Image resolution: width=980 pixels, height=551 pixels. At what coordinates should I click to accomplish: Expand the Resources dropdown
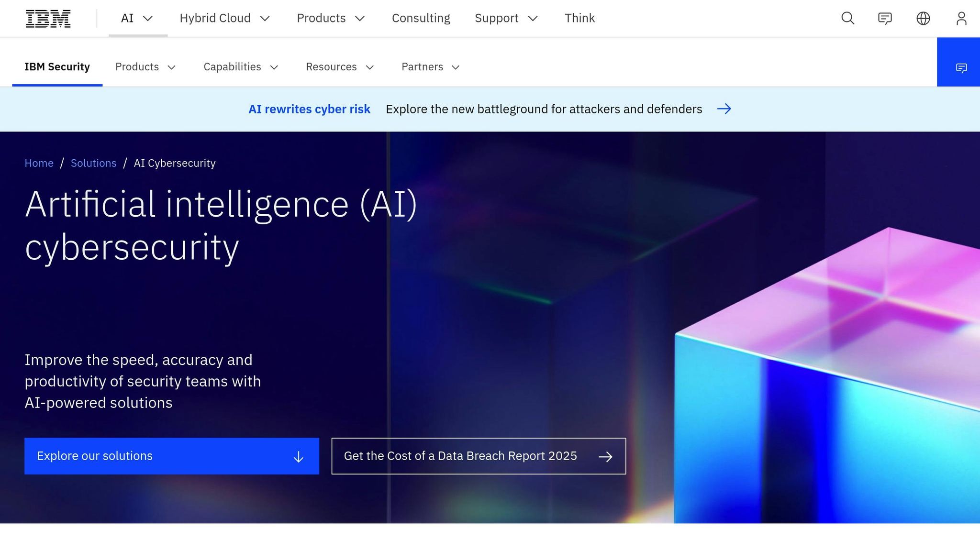[339, 67]
